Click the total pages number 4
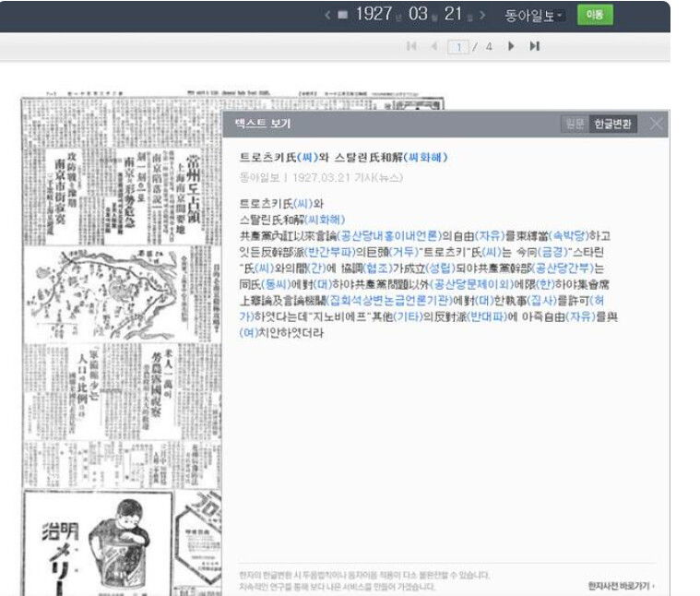The height and width of the screenshot is (596, 700). click(489, 46)
